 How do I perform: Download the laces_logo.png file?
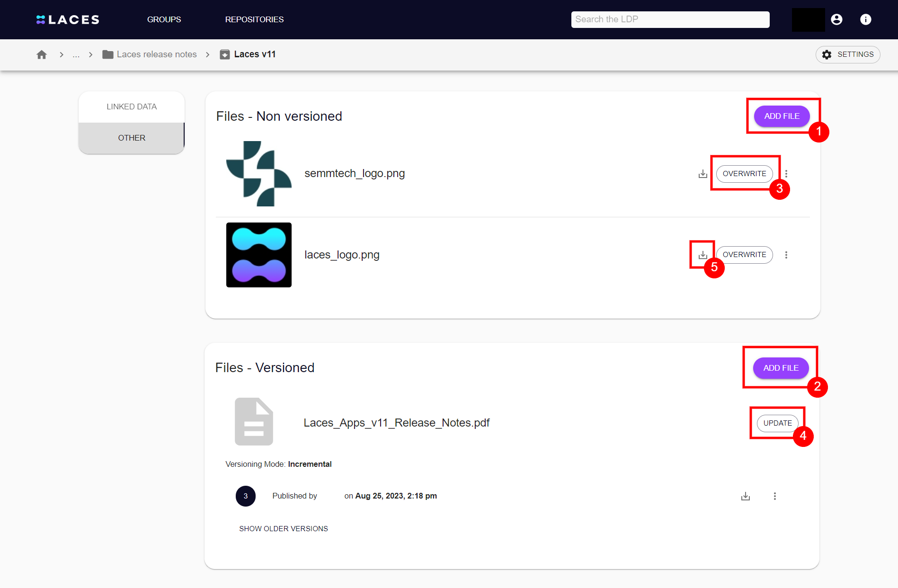pos(702,254)
